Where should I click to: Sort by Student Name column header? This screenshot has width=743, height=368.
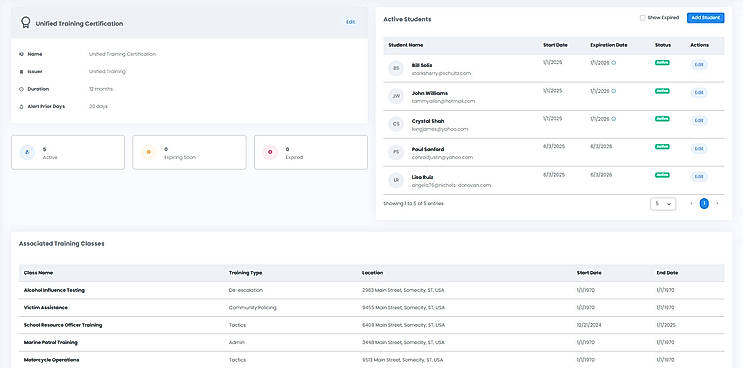pyautogui.click(x=406, y=45)
